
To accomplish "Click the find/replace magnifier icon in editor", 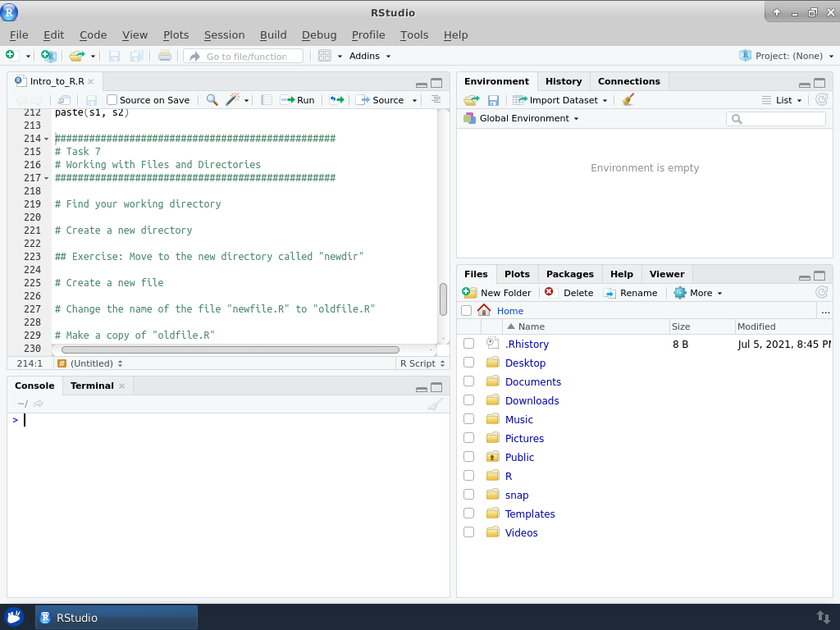I will coord(212,100).
